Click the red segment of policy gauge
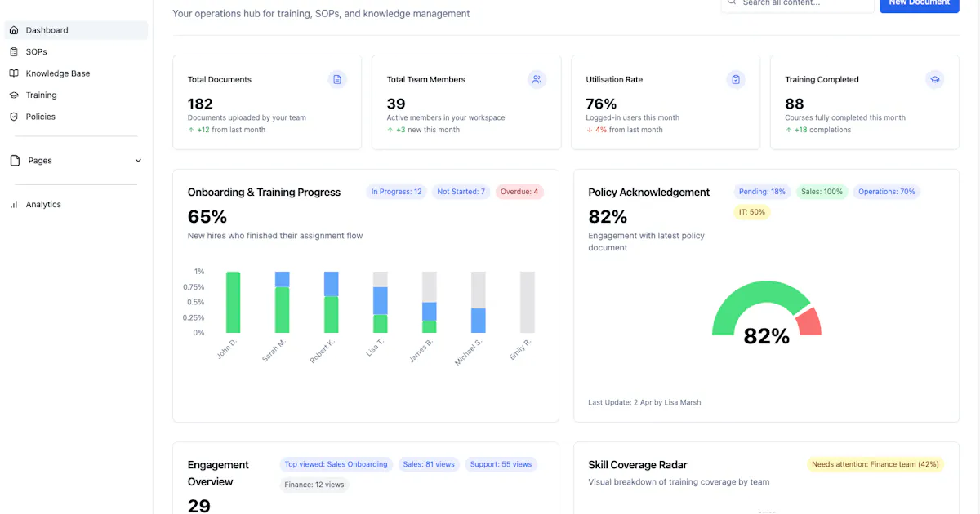Viewport: 980px width, 514px height. 810,322
